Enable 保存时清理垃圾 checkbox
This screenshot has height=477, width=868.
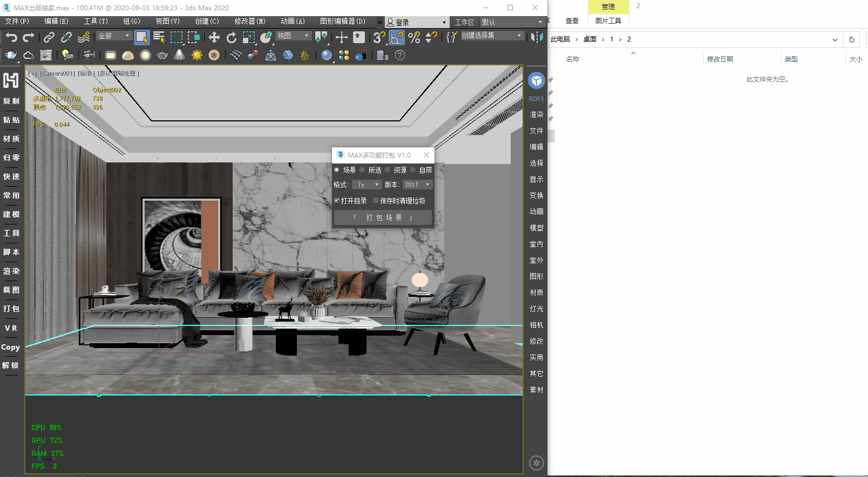point(376,201)
